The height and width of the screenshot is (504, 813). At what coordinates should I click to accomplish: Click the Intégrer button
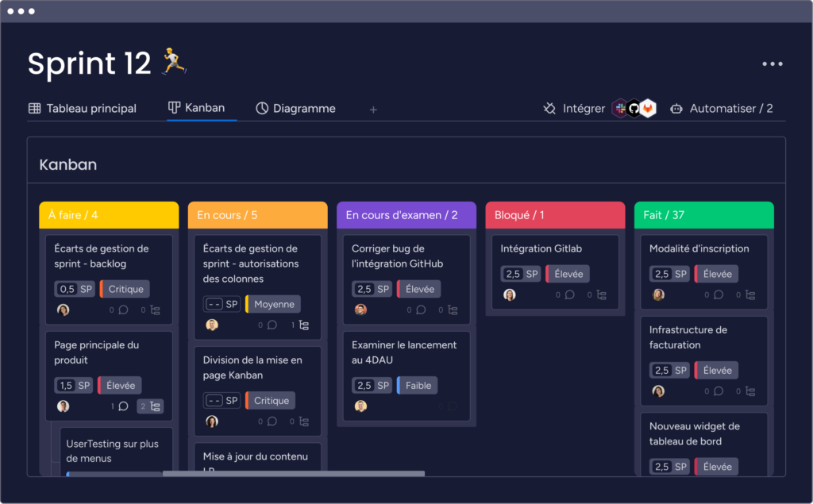tap(574, 109)
